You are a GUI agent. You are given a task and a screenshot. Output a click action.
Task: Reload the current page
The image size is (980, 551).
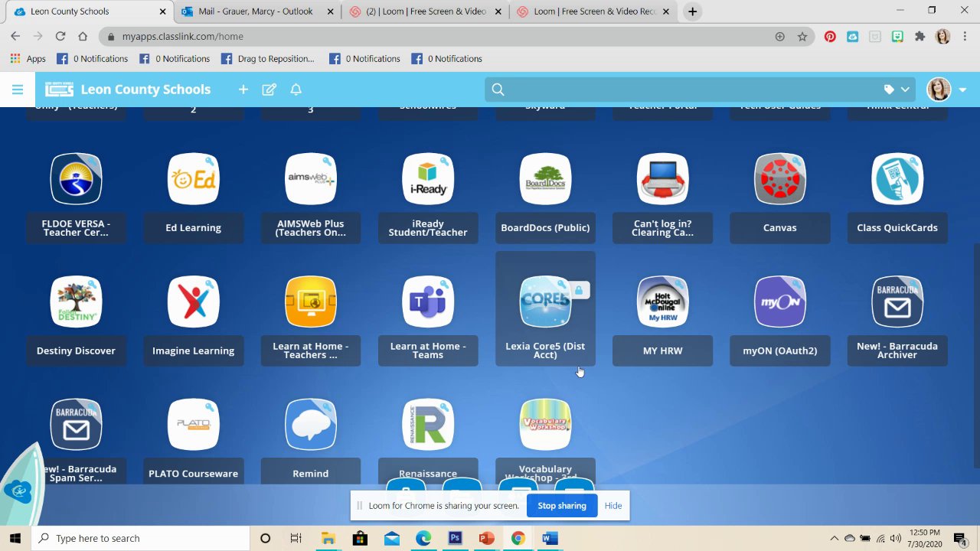click(x=60, y=36)
